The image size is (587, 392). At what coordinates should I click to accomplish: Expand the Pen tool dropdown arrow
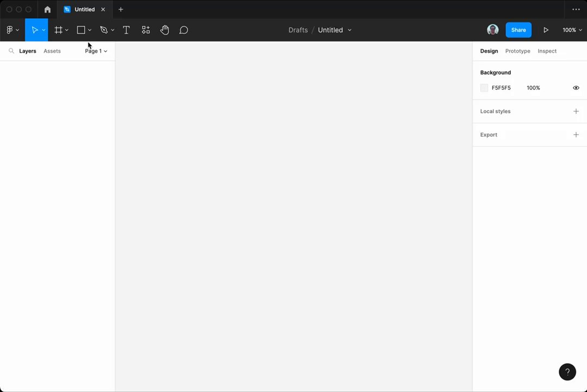(112, 30)
